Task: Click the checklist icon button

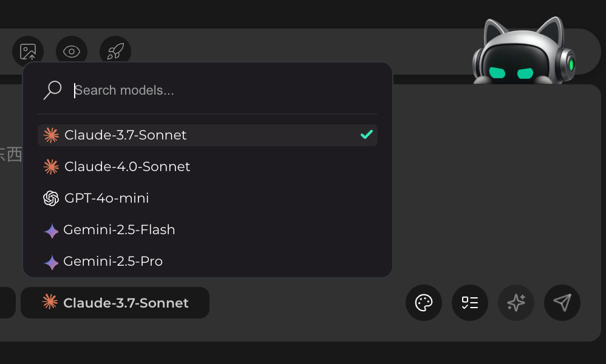Action: pyautogui.click(x=470, y=303)
